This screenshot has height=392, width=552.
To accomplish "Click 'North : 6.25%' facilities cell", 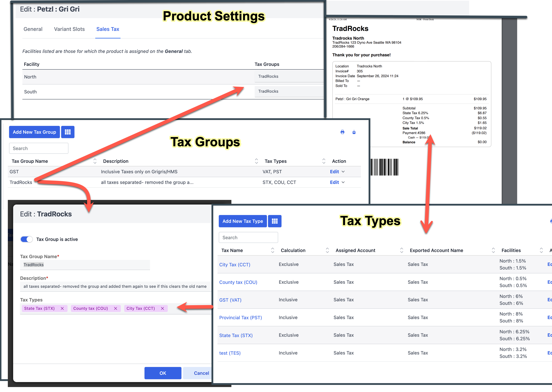I will pyautogui.click(x=514, y=332).
